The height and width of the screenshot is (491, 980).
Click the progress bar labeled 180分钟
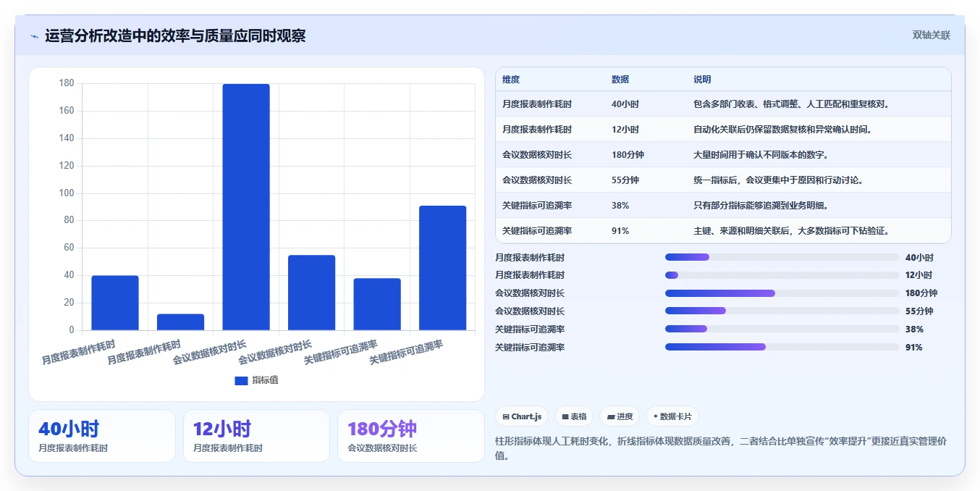tap(782, 293)
